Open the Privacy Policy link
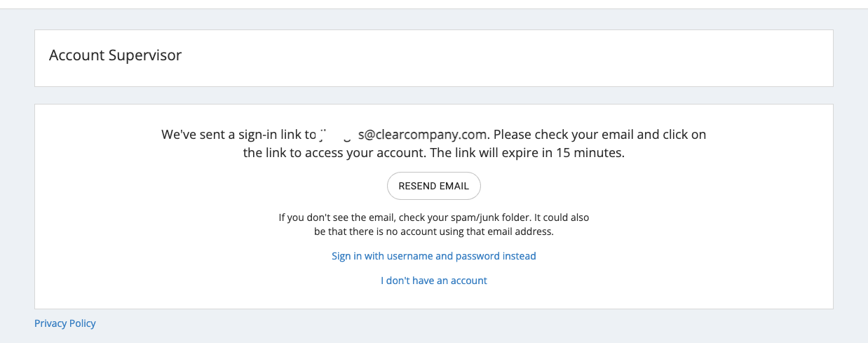The width and height of the screenshot is (868, 343). 65,323
